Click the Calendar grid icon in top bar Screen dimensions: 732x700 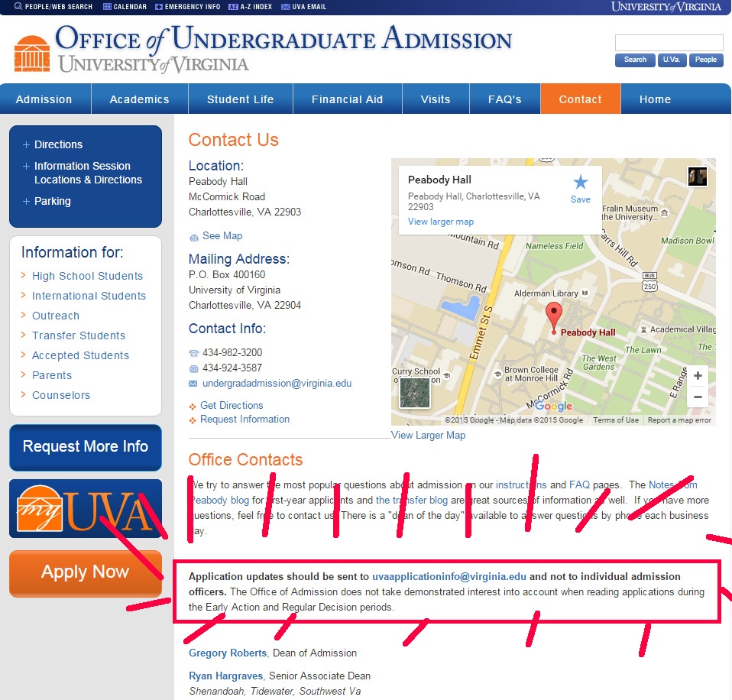[107, 7]
